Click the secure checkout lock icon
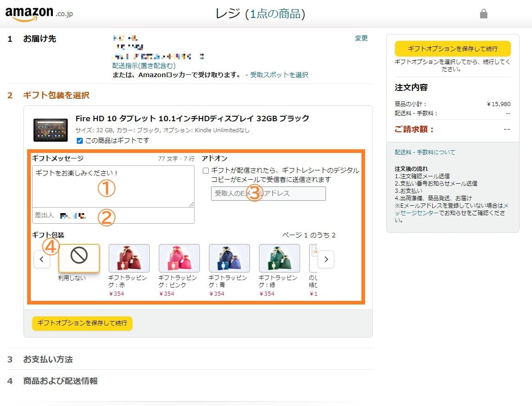Viewport: 532px width, 406px height. click(483, 14)
